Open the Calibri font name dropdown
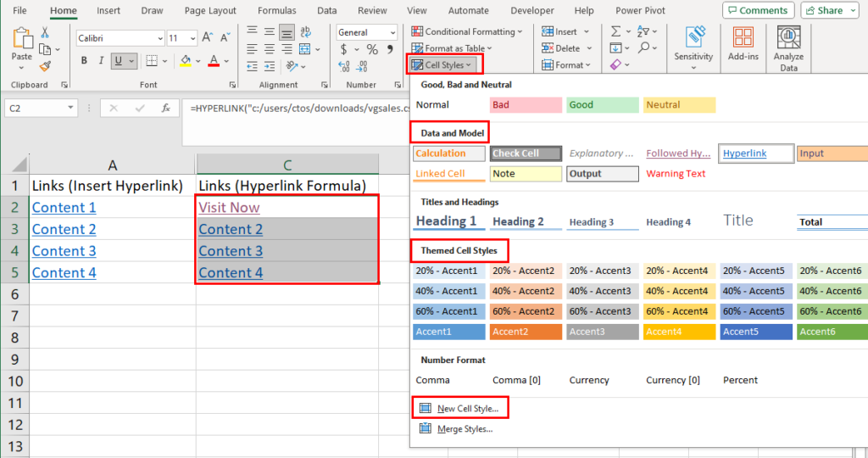 point(160,38)
